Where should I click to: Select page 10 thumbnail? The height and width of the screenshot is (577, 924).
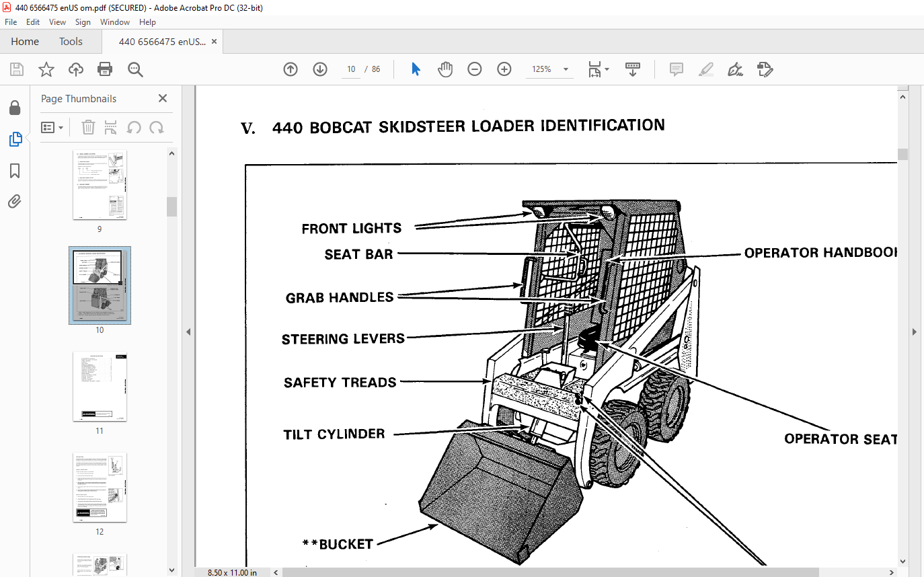click(100, 285)
